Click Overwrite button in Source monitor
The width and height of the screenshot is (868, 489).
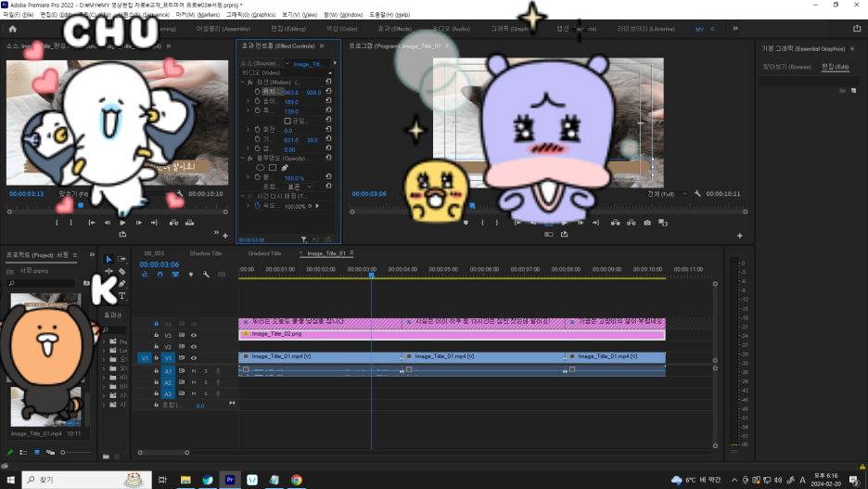click(x=190, y=223)
